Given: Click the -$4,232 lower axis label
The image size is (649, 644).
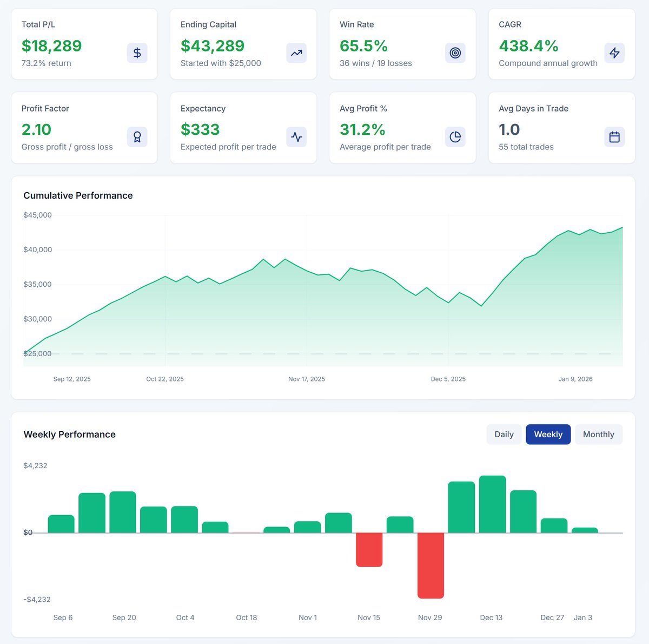Looking at the screenshot, I should click(37, 600).
